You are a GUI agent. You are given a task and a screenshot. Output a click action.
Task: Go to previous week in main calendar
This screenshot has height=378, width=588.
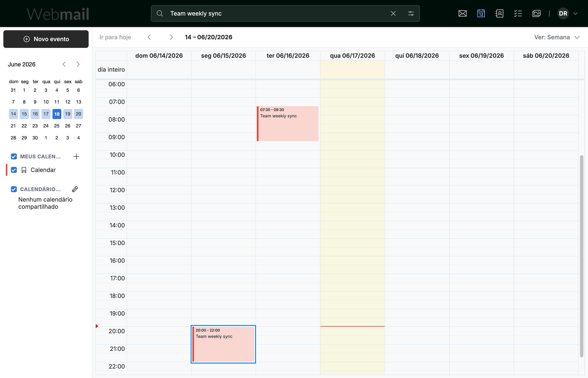coord(149,37)
